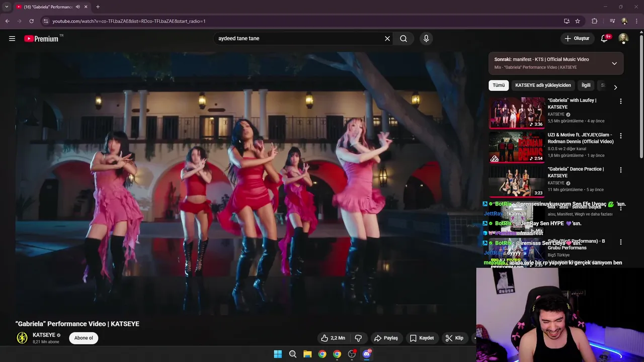Click the 8,21 Mn abone subscriber count

tap(46, 342)
